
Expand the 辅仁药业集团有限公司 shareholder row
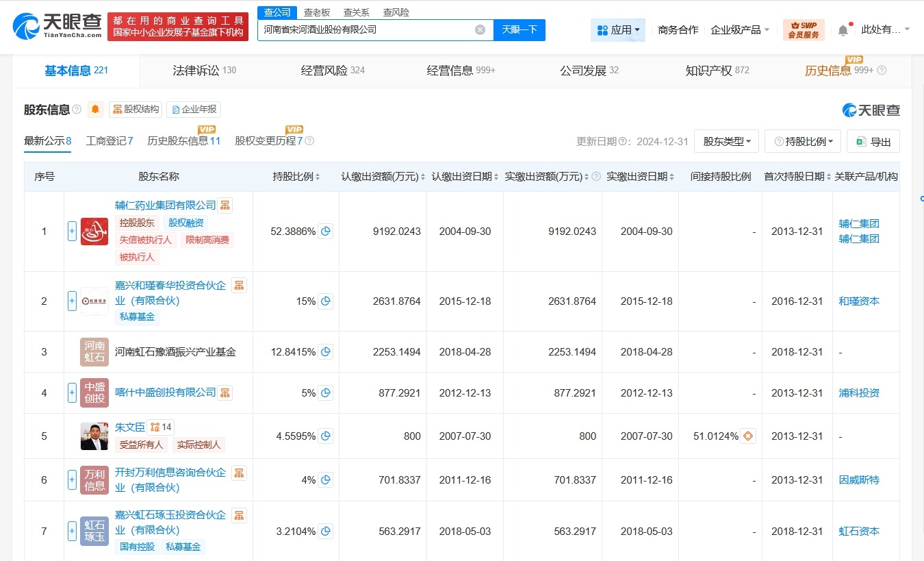71,232
